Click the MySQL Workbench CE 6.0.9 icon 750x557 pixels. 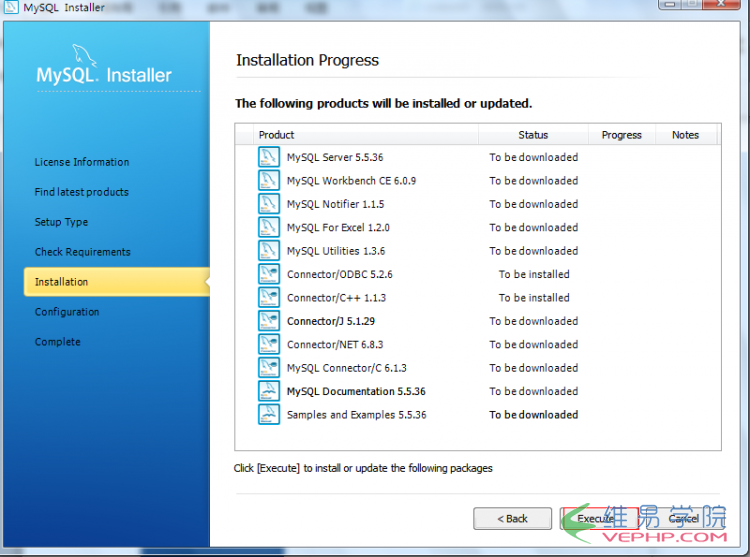(269, 180)
